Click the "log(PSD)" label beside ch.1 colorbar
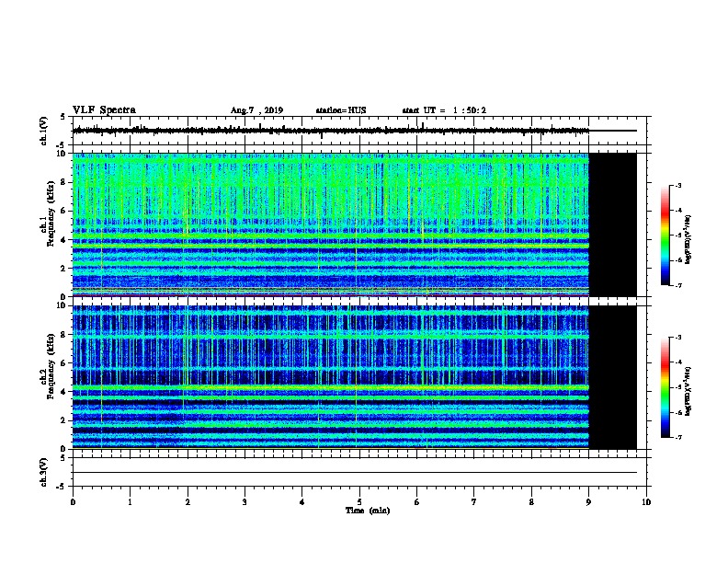The image size is (728, 563). (x=688, y=240)
